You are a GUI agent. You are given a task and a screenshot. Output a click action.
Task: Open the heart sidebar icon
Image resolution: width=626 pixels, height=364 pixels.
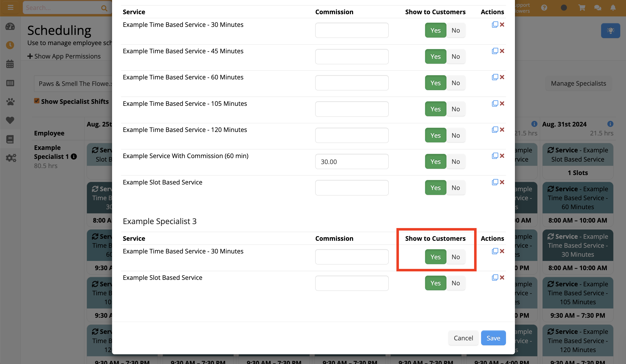coord(10,120)
